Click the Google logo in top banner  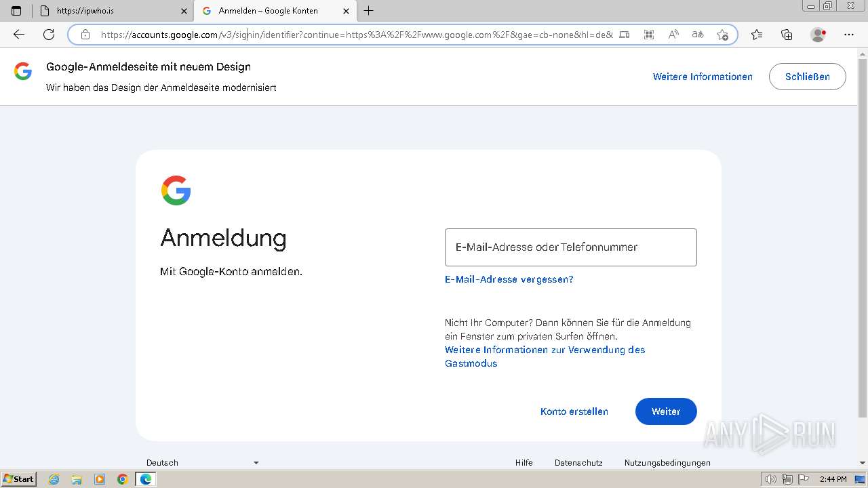tap(23, 71)
